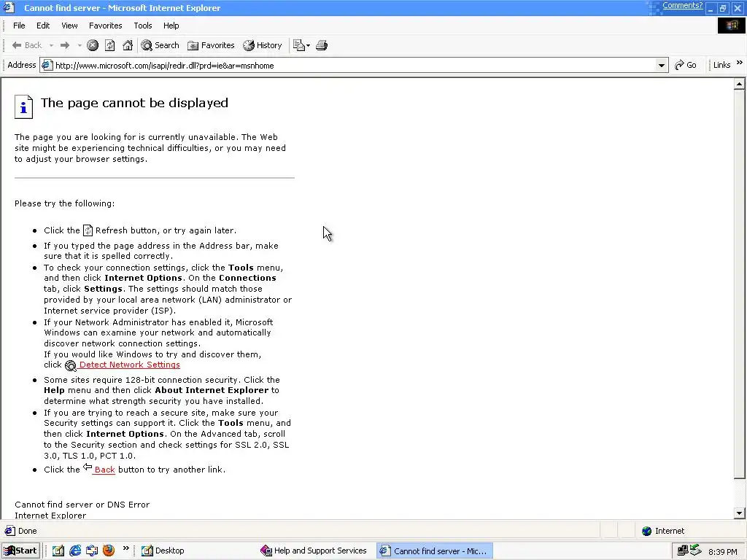Open the Start menu
747x560 pixels.
click(x=20, y=551)
